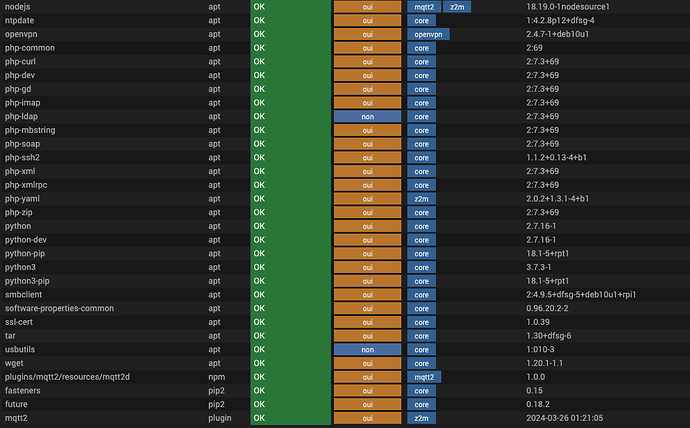Click the core tag in php-ldap row
The height and width of the screenshot is (428, 690).
[421, 117]
